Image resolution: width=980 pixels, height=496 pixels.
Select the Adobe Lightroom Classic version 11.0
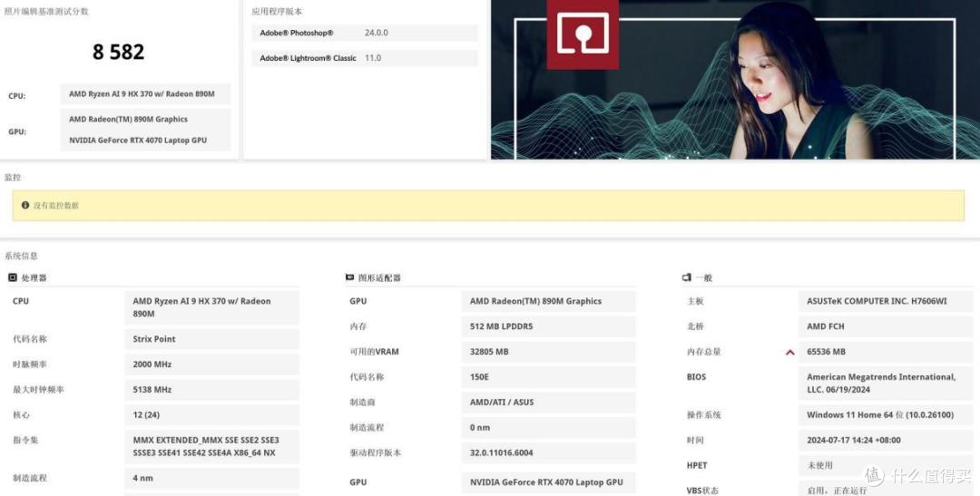coord(373,57)
